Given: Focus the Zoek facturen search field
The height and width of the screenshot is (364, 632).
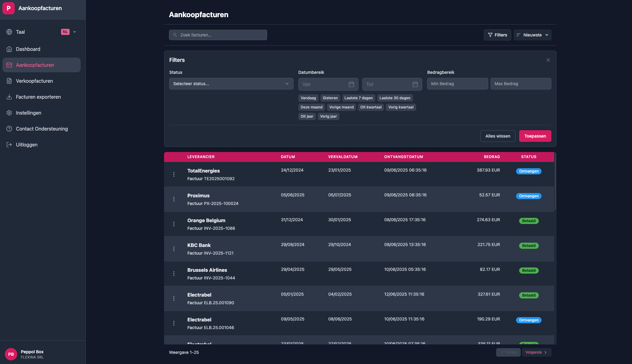Looking at the screenshot, I should [x=218, y=35].
